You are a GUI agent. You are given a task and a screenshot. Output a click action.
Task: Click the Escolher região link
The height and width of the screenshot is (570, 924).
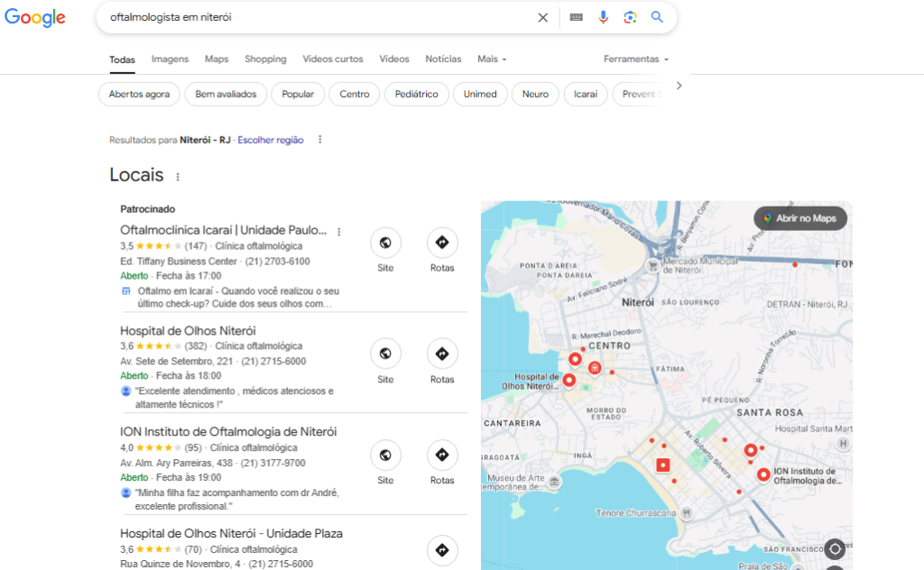[x=271, y=140]
